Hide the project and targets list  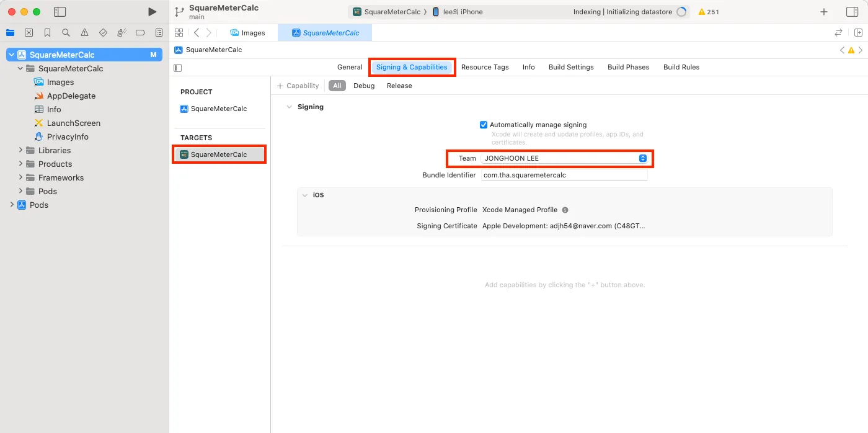coord(178,68)
